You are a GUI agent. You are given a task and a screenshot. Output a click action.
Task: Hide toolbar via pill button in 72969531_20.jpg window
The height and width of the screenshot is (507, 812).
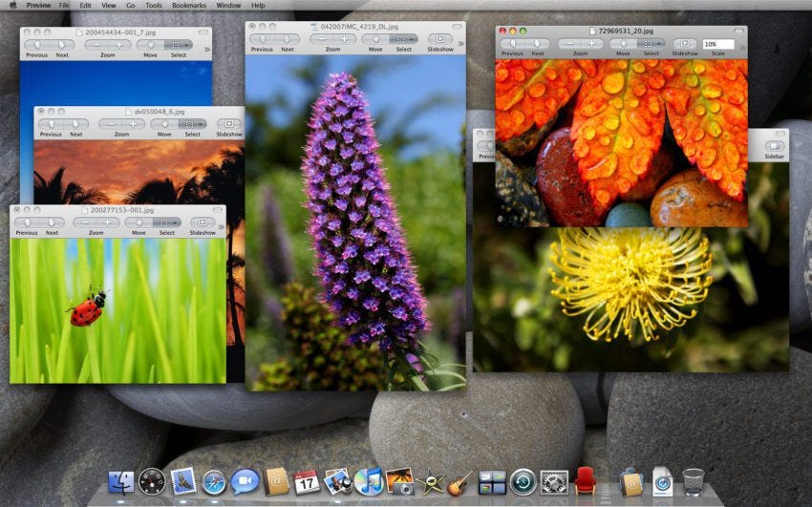click(x=738, y=32)
